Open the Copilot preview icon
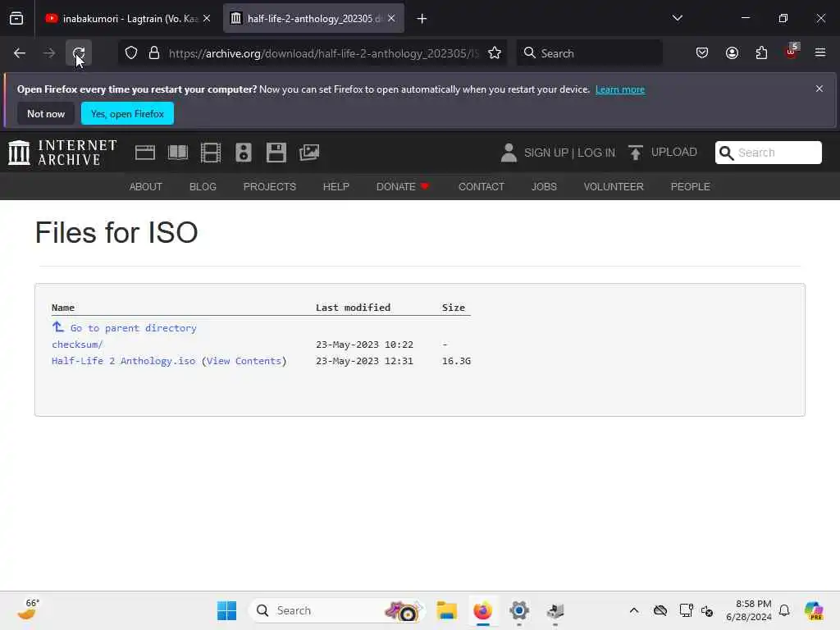Screen dimensions: 840x630 click(814, 610)
